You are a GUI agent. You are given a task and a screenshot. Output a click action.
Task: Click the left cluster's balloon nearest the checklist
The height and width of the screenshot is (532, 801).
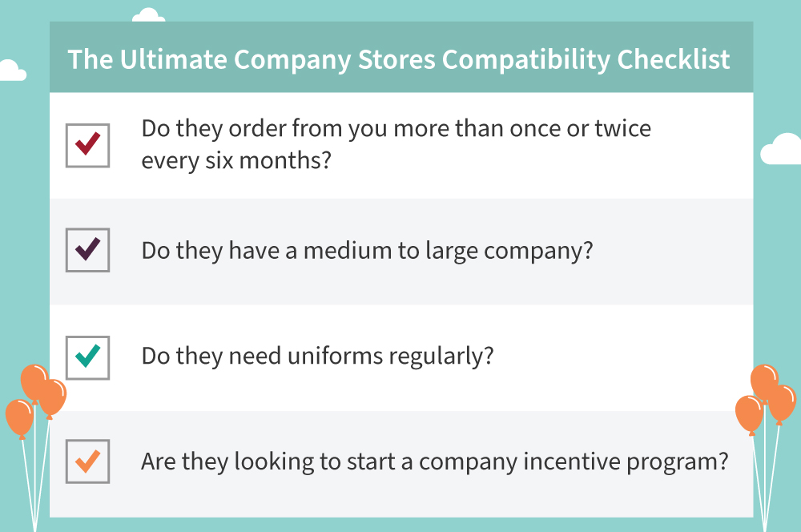53,397
